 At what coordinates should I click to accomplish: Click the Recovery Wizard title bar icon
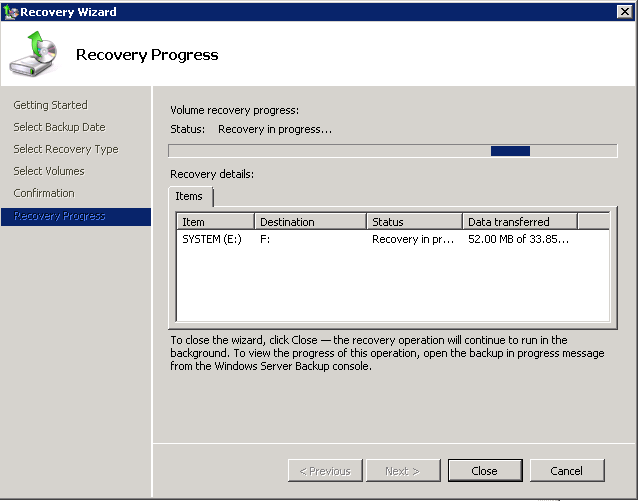(x=11, y=12)
